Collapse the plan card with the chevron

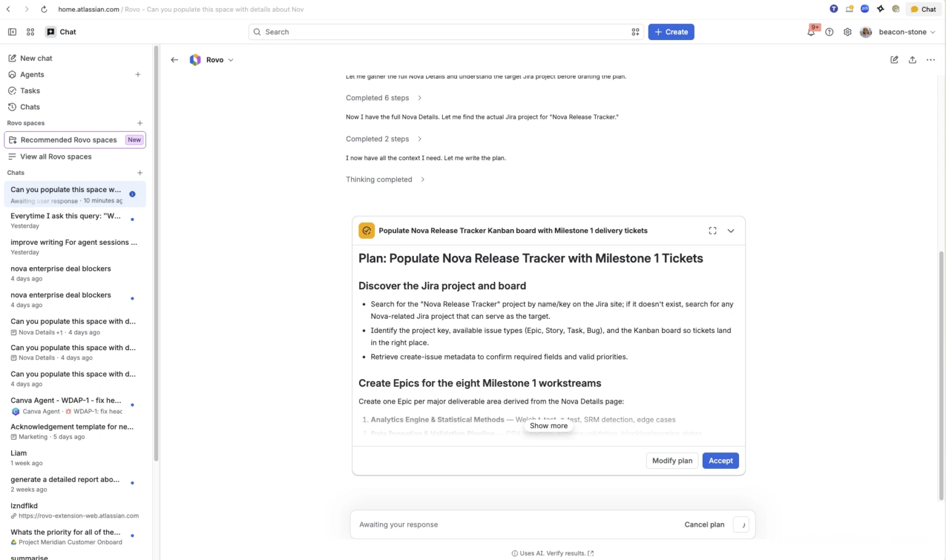coord(731,231)
